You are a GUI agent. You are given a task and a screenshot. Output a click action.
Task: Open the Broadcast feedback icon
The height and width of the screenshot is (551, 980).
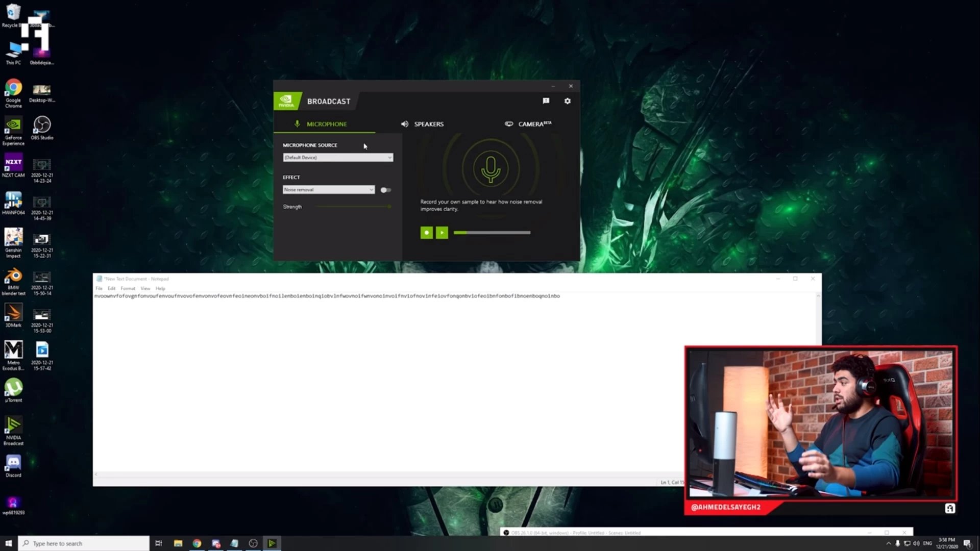(x=546, y=101)
